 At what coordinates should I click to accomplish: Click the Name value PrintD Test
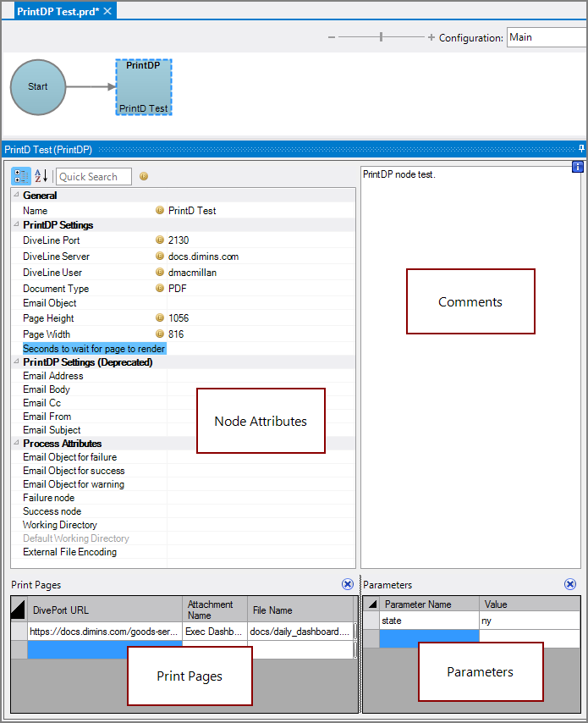click(x=192, y=211)
